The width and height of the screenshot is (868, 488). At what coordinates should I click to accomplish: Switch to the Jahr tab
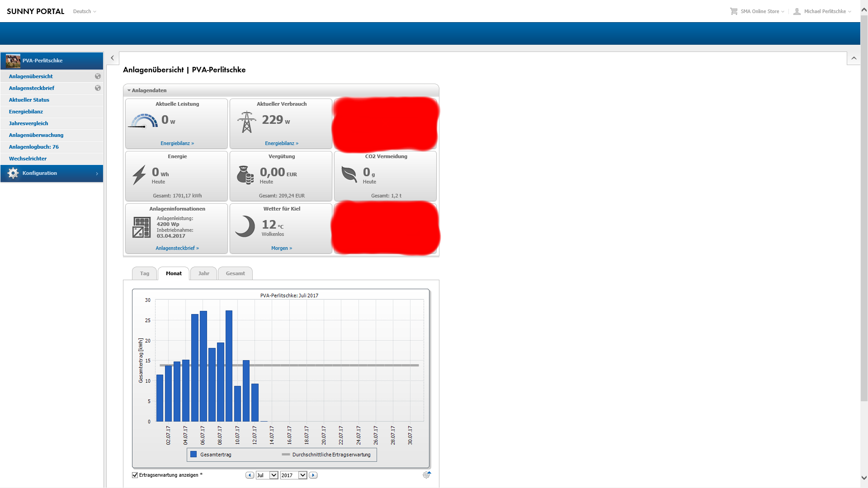click(203, 273)
